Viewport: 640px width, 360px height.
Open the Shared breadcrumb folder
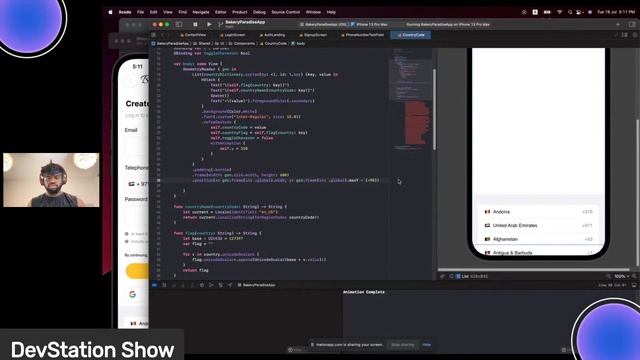click(x=202, y=43)
